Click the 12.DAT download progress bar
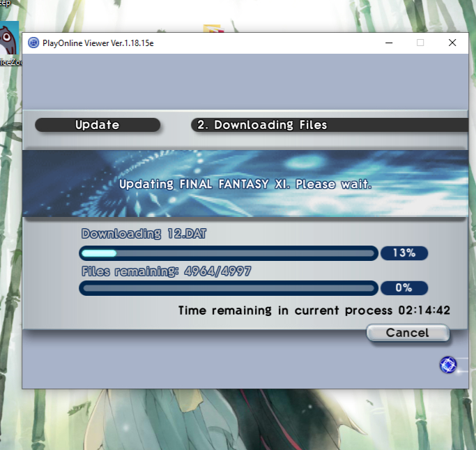The width and height of the screenshot is (476, 450). [x=229, y=253]
